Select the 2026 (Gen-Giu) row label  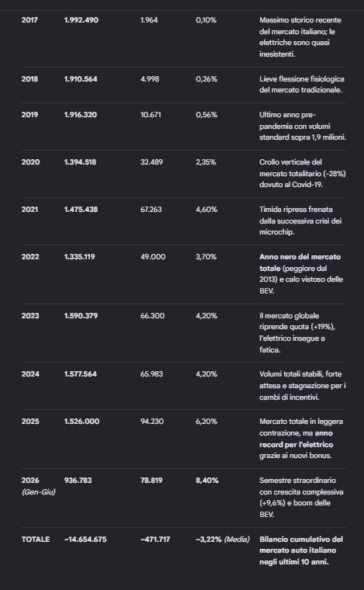[x=38, y=486]
